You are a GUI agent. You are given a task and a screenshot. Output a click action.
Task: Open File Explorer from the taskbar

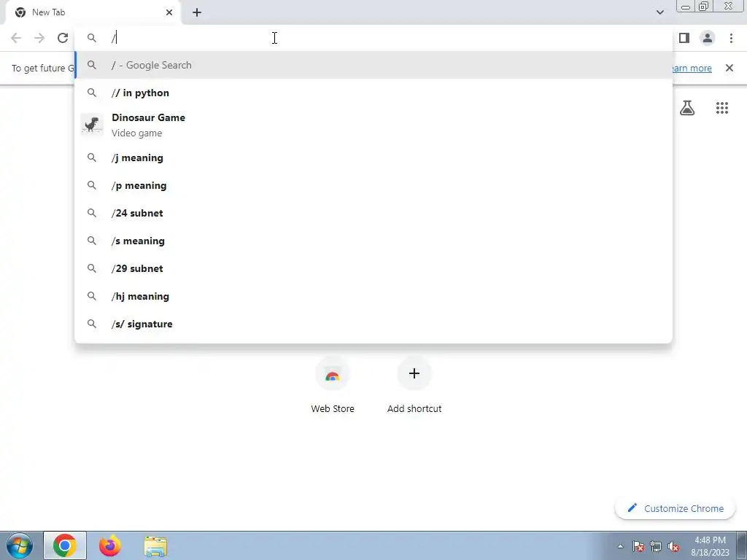click(x=155, y=546)
